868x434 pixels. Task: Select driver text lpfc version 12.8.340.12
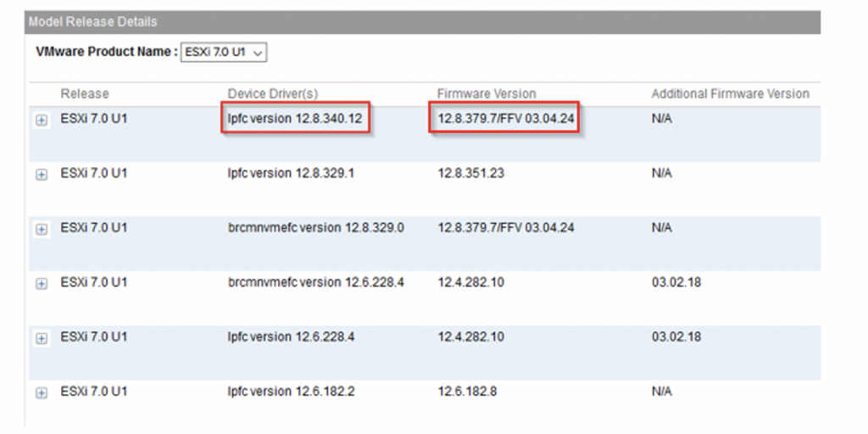[295, 119]
